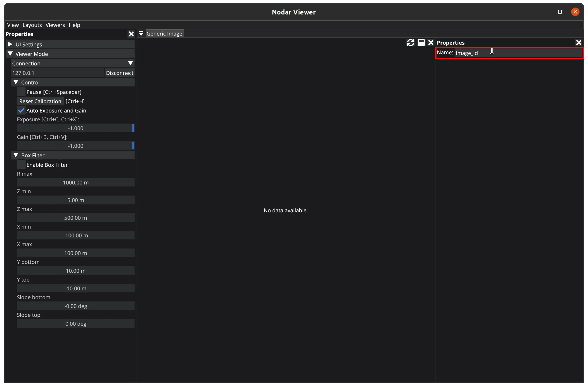Enable the Box Filter checkbox
Viewport: 588px width, 387px height.
(21, 165)
